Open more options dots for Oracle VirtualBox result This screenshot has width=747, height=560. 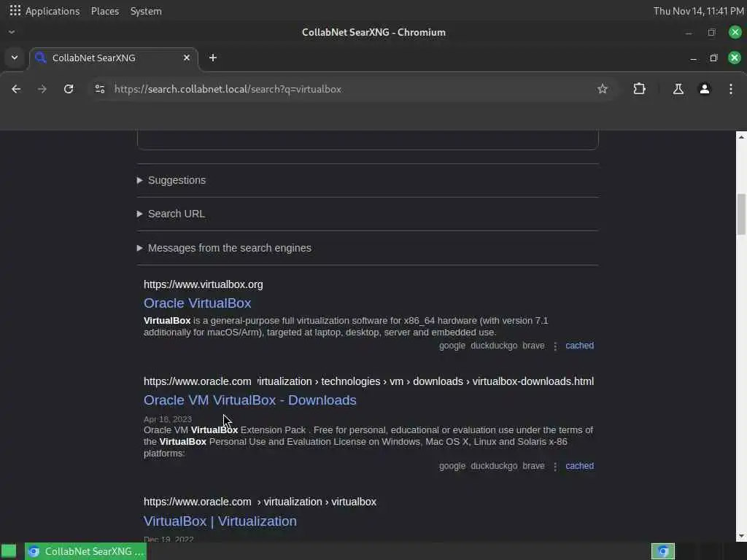pos(555,346)
